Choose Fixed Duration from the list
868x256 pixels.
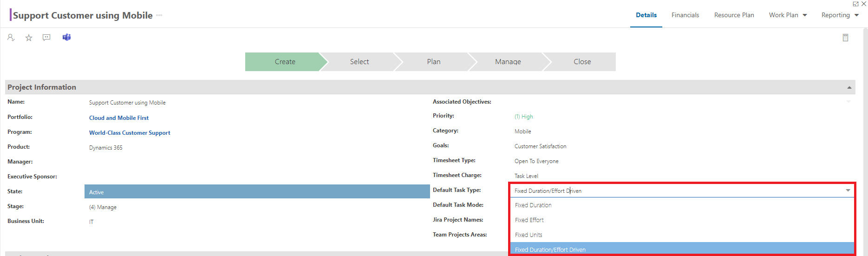(x=682, y=205)
